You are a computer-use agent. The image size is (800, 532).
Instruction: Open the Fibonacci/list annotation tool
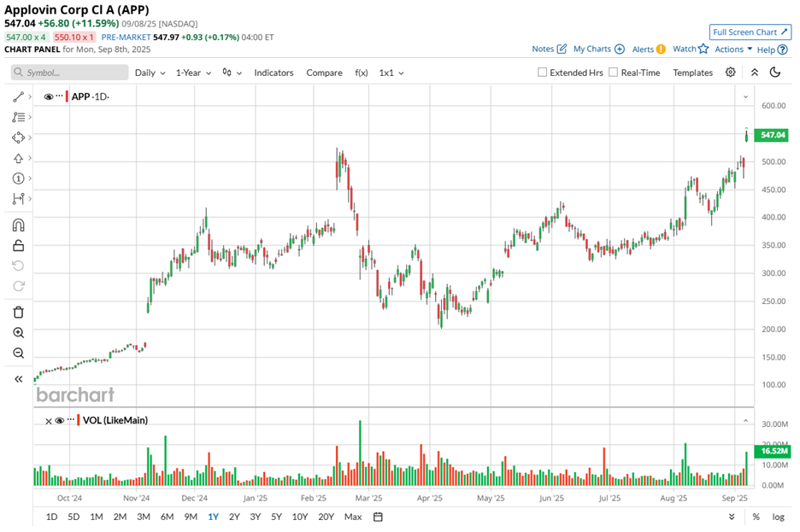tap(18, 117)
